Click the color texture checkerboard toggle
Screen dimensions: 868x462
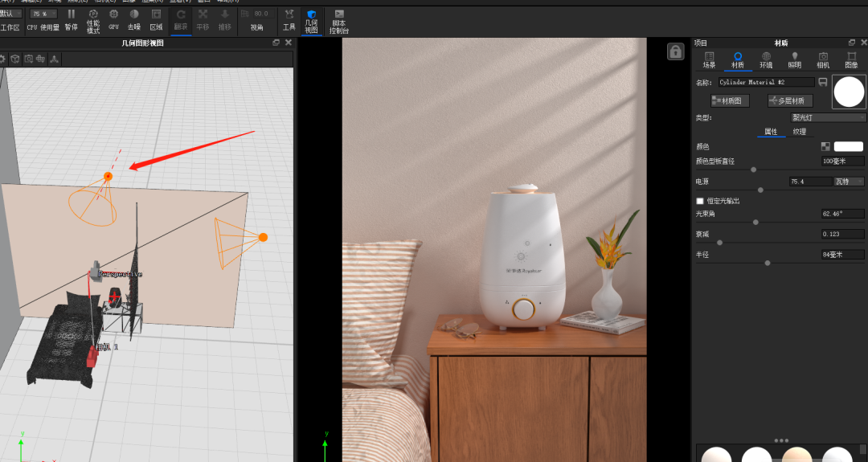825,147
